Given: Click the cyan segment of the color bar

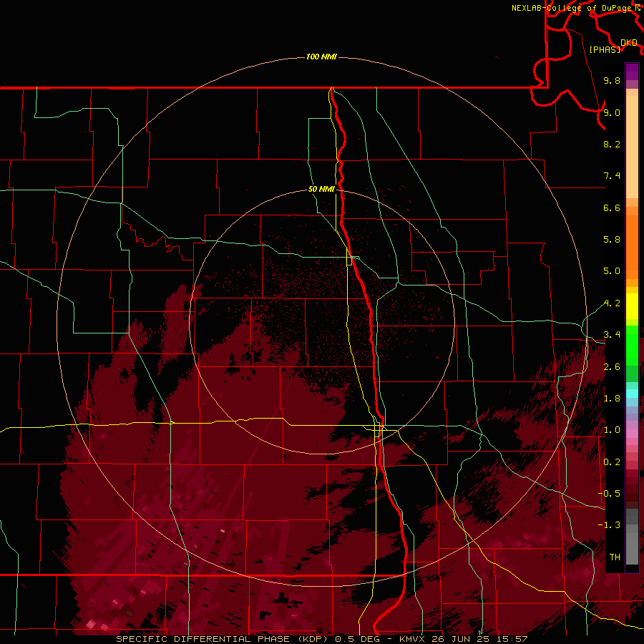Looking at the screenshot, I should [x=632, y=394].
